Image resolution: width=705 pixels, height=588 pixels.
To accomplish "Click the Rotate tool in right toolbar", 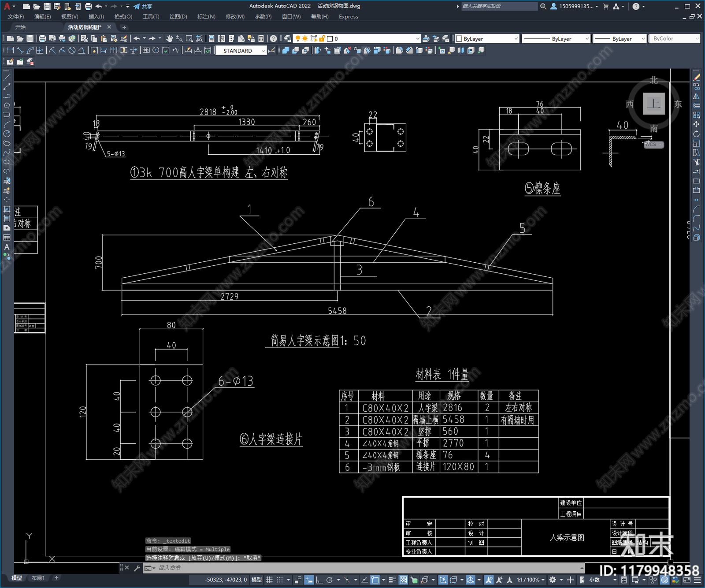I will pos(696,134).
